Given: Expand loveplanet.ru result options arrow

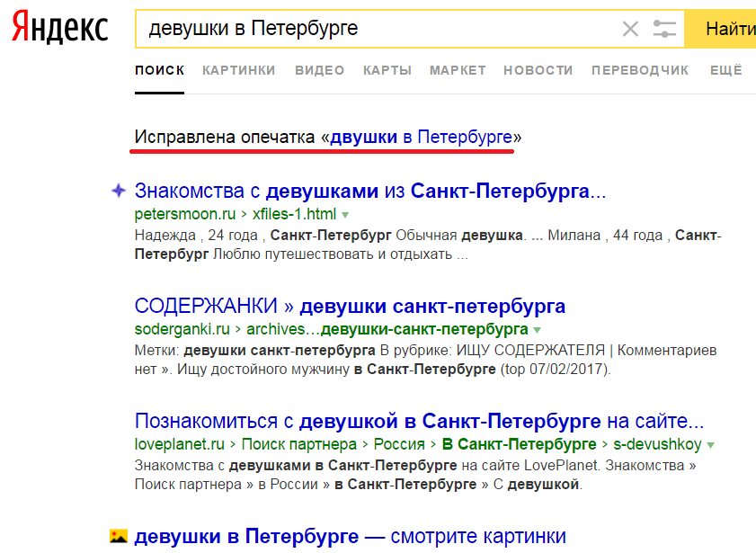Looking at the screenshot, I should tap(711, 444).
